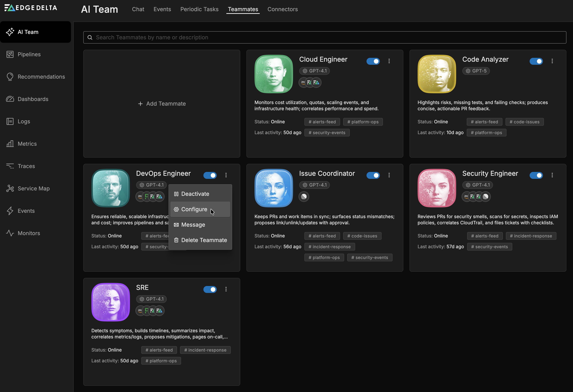Switch off the SRE teammate toggle

[210, 289]
